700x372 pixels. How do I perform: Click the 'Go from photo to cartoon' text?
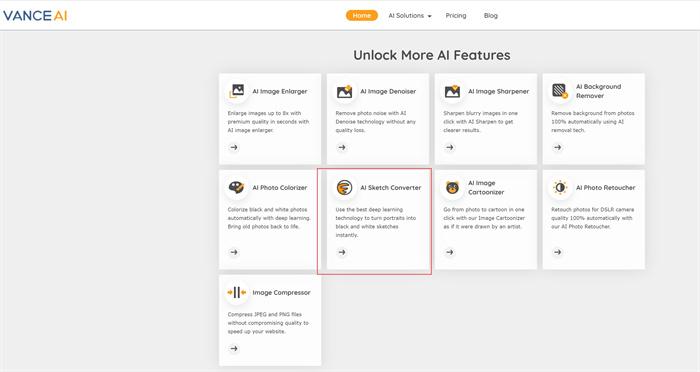coord(484,218)
